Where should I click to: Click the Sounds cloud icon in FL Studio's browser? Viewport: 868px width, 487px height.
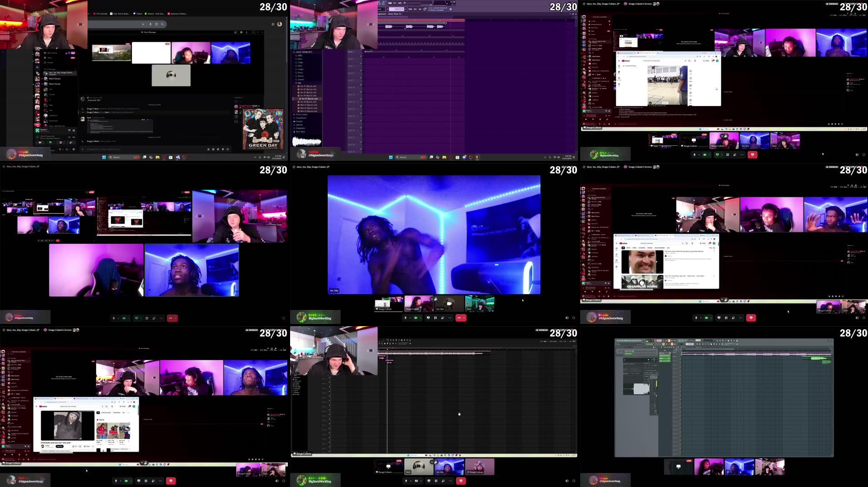[x=294, y=121]
